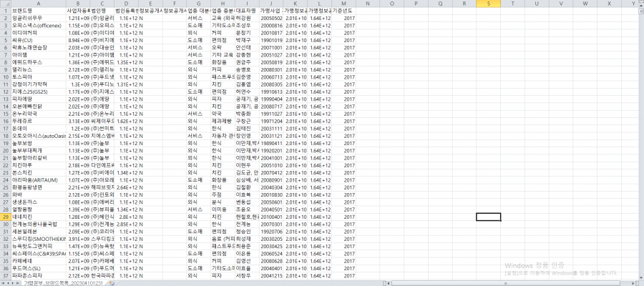The height and width of the screenshot is (286, 644).
Task: Select row 1 header
Action: 5,11
